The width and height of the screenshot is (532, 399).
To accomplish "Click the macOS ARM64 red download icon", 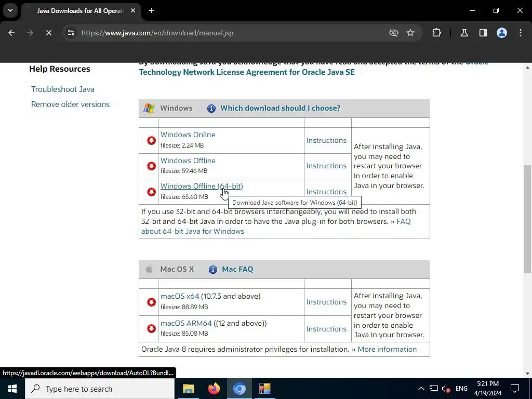I will click(x=151, y=328).
